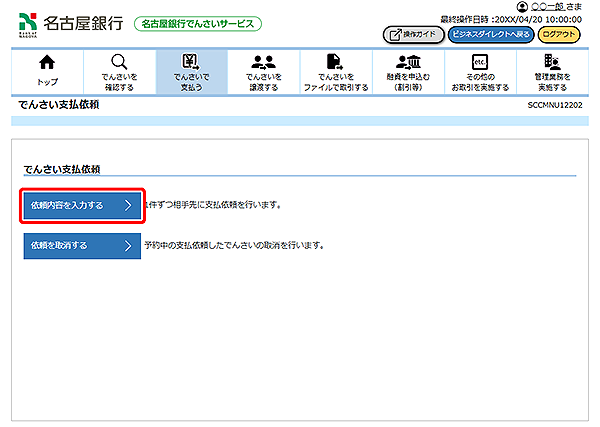The image size is (600, 427).
Task: Open でんさいを確認する magnifier icon
Action: (x=119, y=63)
